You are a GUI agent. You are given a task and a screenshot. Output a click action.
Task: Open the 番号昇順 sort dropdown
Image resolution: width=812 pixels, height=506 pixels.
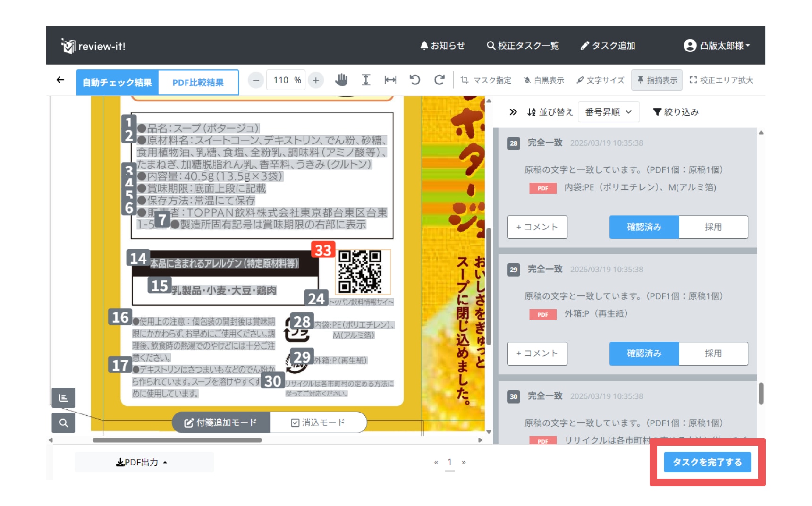(608, 112)
